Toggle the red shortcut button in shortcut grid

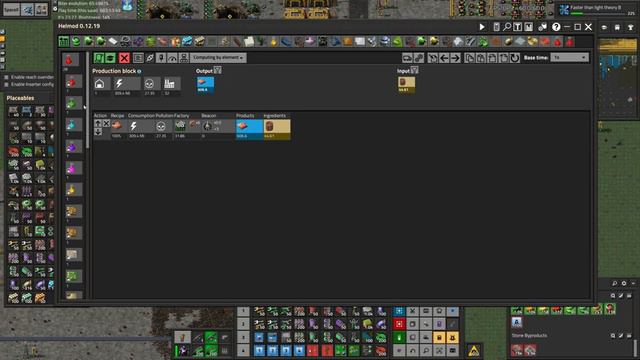coord(399,324)
